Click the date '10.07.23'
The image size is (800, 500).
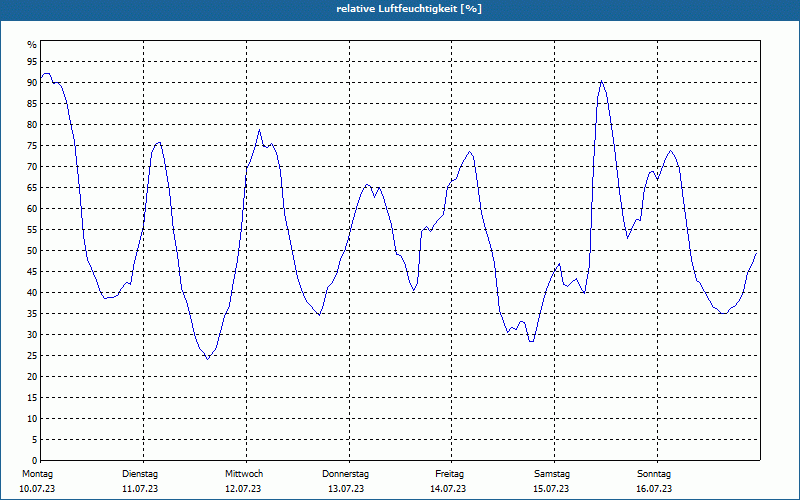[37, 489]
